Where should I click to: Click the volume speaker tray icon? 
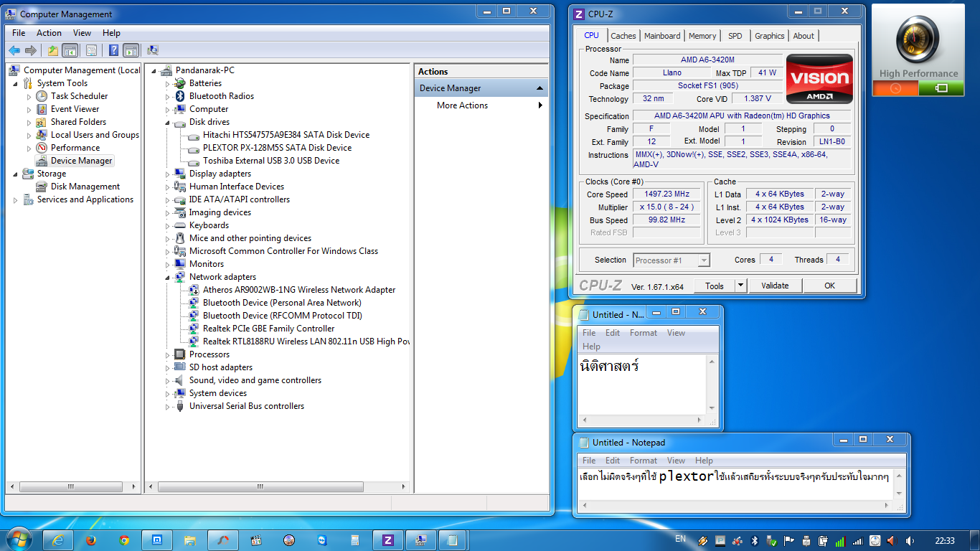tap(910, 540)
